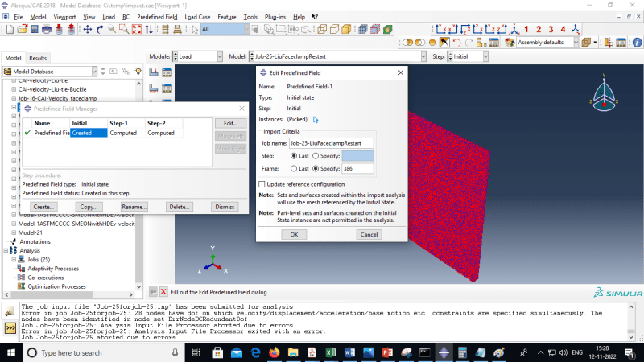This screenshot has width=644, height=362.
Task: Select the Frame Last radio button
Action: [x=294, y=169]
